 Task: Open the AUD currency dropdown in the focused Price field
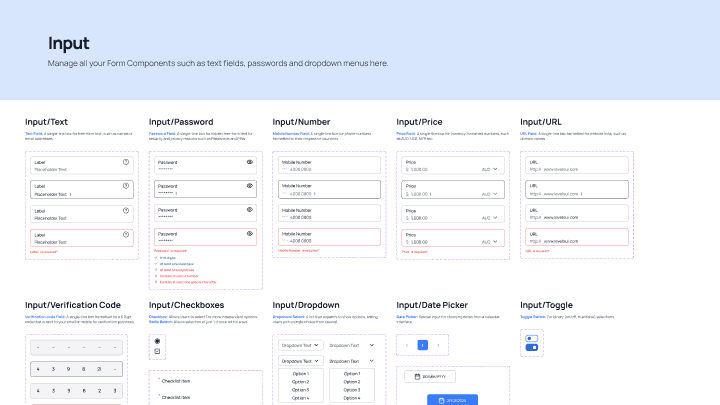point(489,194)
